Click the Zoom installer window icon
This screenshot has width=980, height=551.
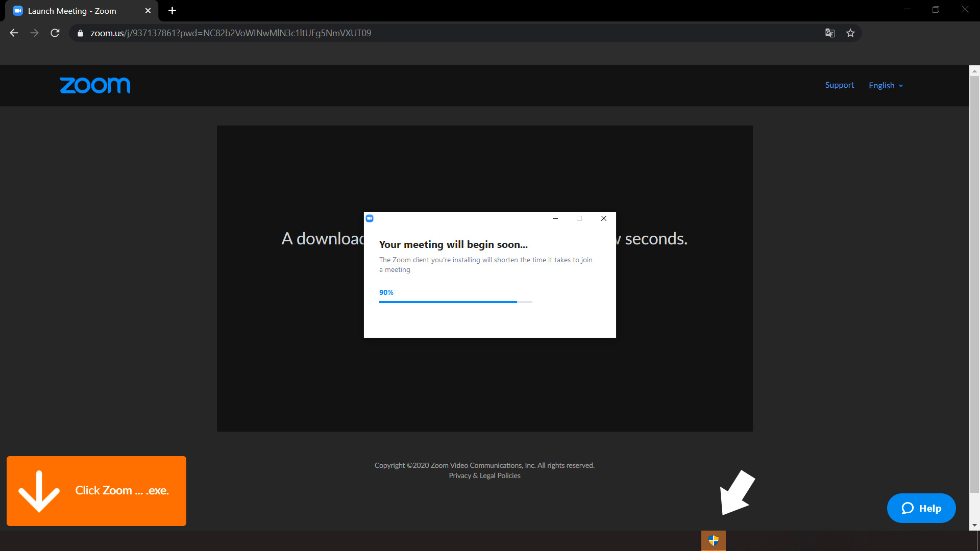pyautogui.click(x=370, y=218)
